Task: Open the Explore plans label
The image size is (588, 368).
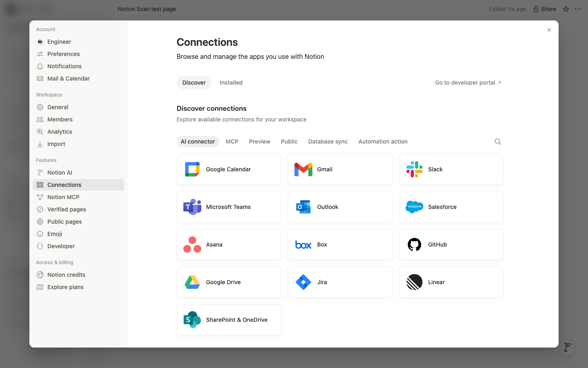Action: (x=65, y=287)
